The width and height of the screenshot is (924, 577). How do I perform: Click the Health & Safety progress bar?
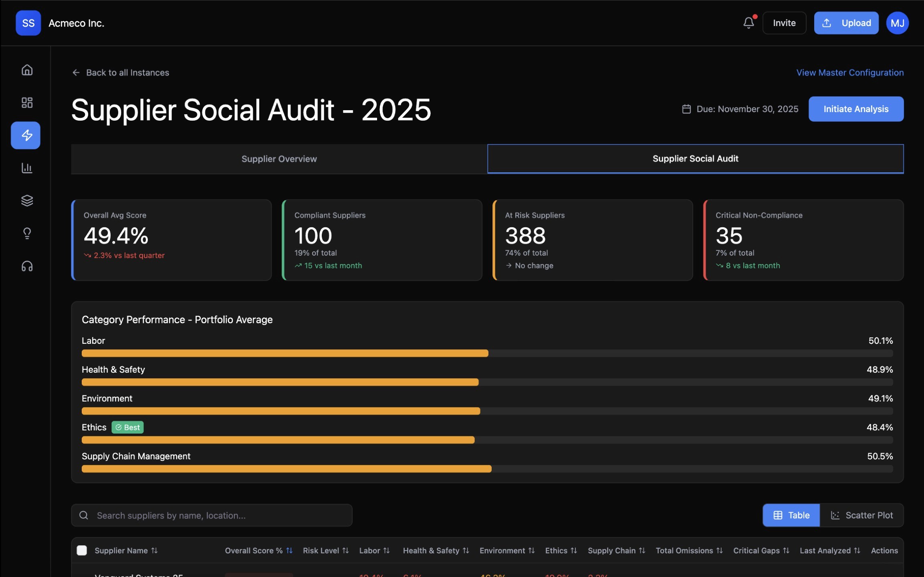487,382
